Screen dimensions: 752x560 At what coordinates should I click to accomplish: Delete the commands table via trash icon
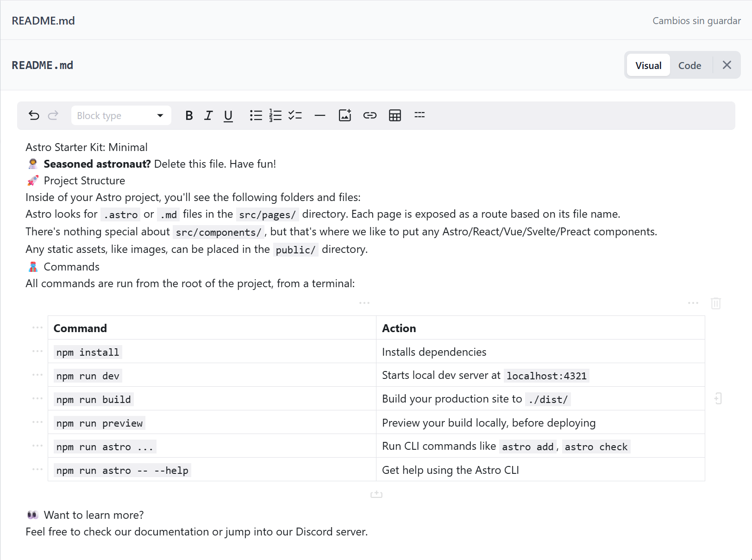(x=716, y=303)
